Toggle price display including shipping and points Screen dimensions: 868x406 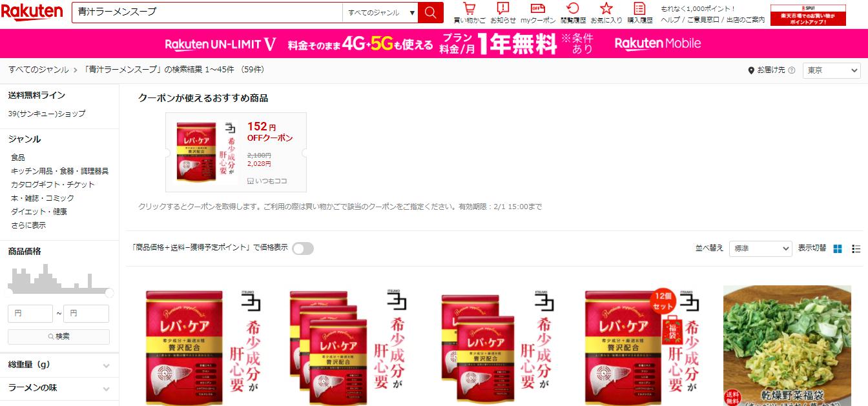(x=302, y=249)
